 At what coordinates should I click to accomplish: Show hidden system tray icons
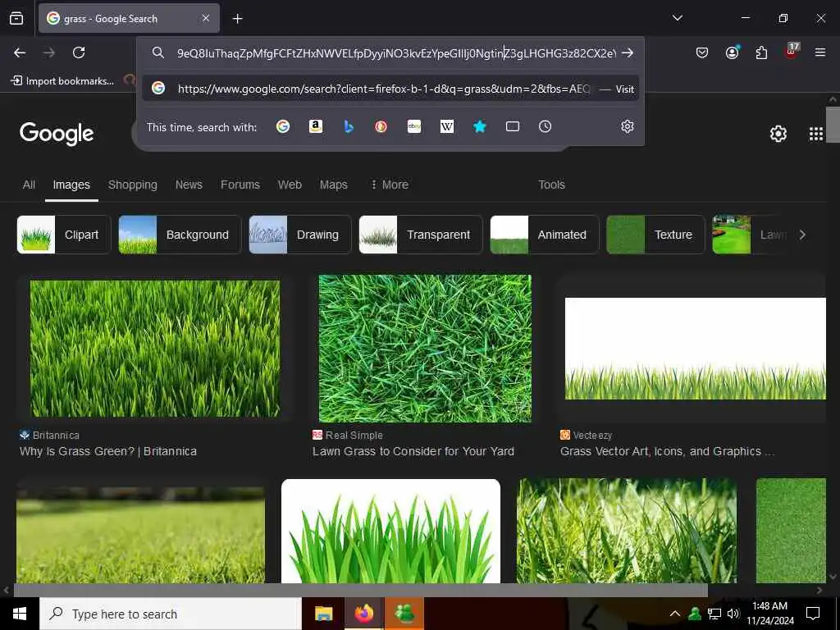click(x=675, y=614)
